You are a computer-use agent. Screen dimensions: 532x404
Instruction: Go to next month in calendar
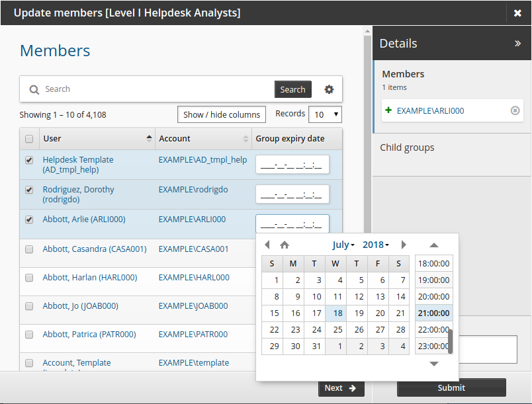click(404, 245)
